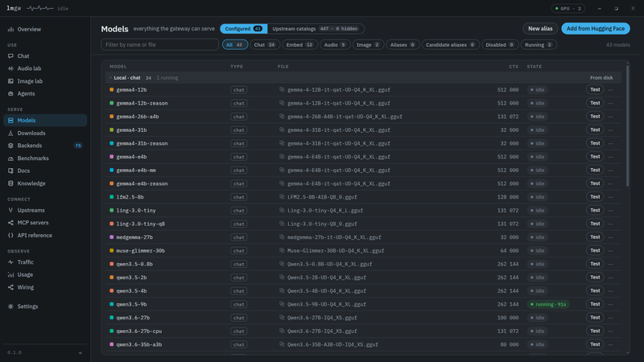Screen dimensions: 644x362
Task: Open more options for gemma4-12b row
Action: tap(611, 90)
